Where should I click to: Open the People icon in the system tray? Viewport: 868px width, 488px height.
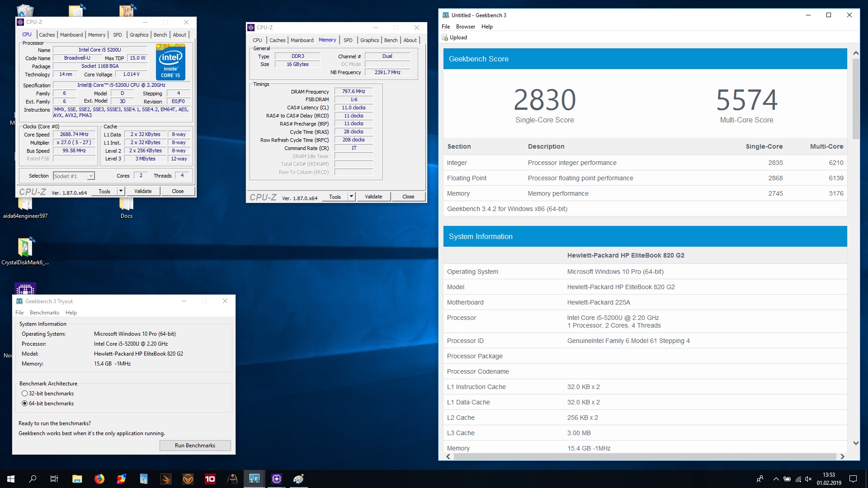[x=760, y=479]
